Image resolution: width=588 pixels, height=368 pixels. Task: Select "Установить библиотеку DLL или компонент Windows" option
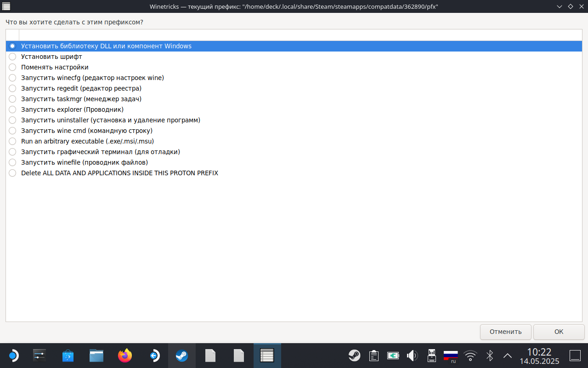pos(294,46)
